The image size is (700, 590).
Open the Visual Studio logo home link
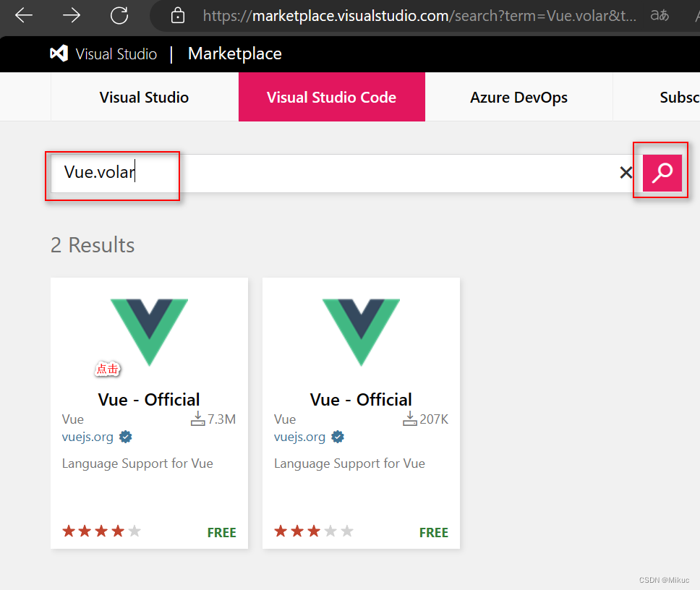(103, 54)
